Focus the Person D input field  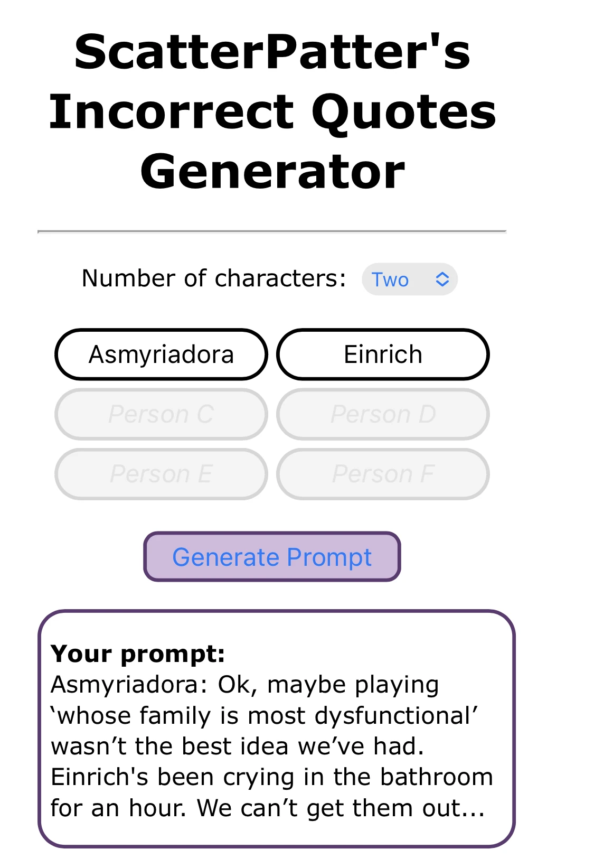coord(383,414)
